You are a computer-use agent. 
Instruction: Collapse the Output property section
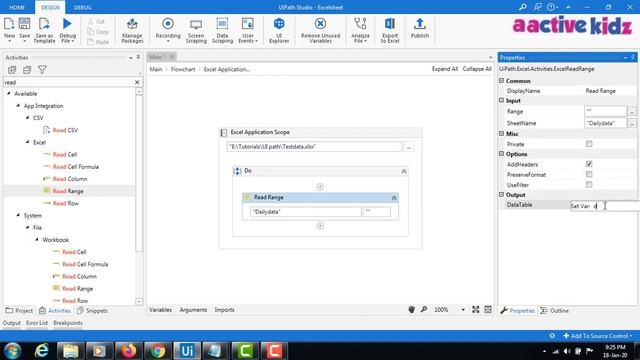click(x=502, y=194)
